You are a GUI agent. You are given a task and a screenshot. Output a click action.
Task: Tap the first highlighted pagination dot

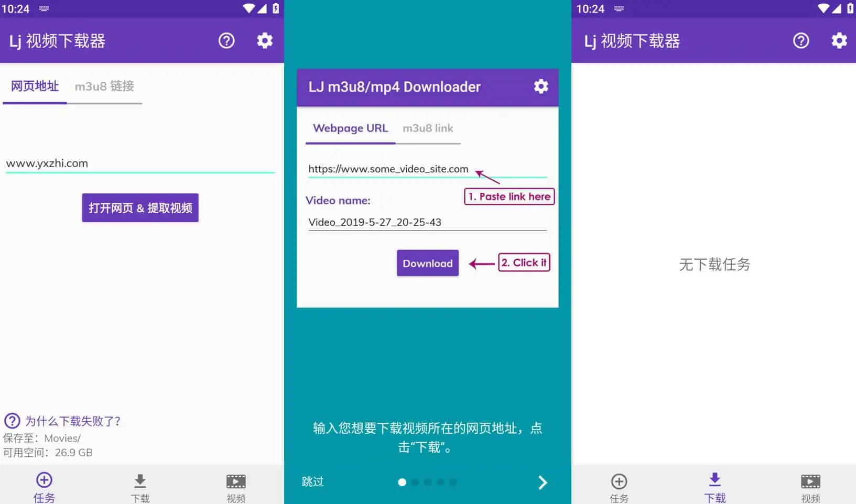pos(402,482)
